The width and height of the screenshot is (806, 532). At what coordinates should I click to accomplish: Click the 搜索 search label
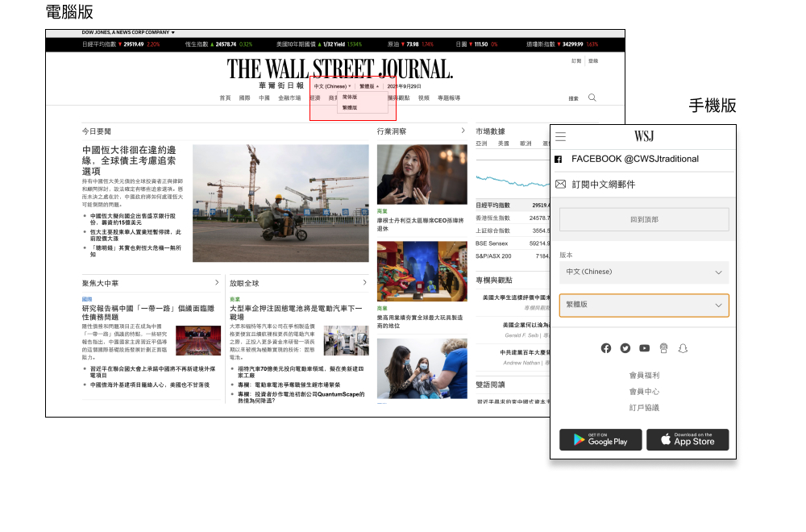point(574,98)
